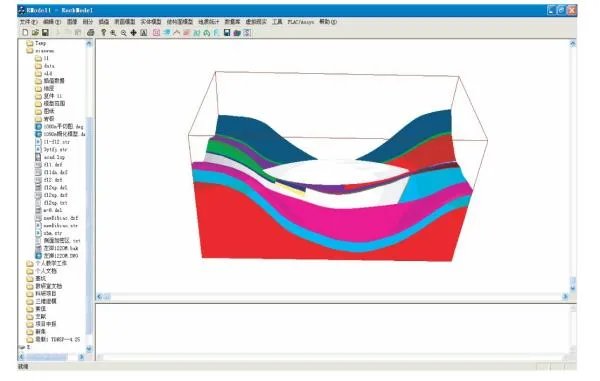Select the 模型范围 folder

[x=50, y=104]
